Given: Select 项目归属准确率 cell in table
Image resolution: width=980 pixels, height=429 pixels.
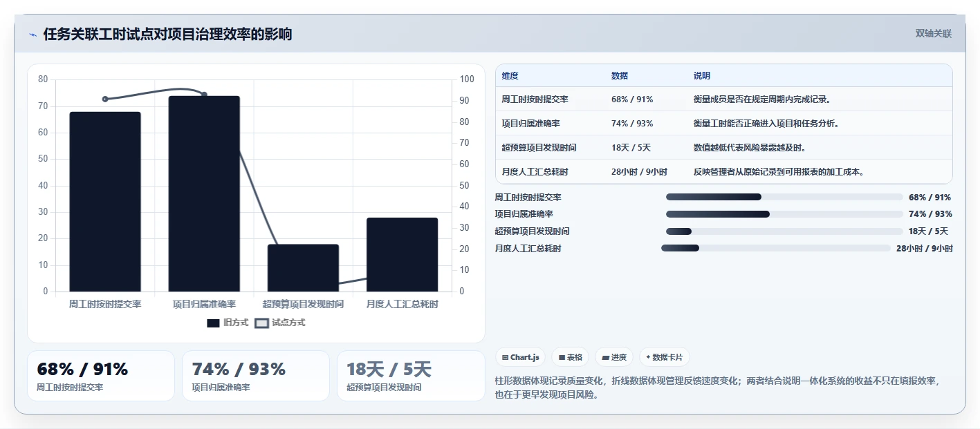Looking at the screenshot, I should [531, 124].
